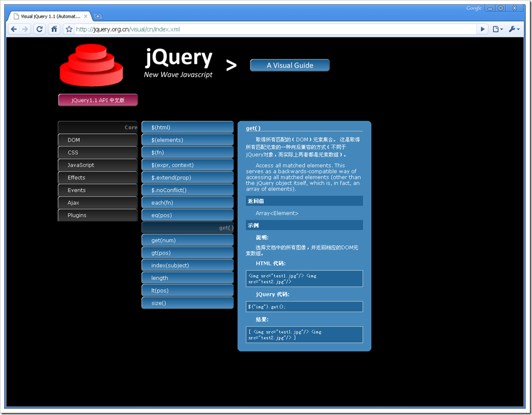The width and height of the screenshot is (532, 415).
Task: Open the $.noConflict() method entry
Action: pyautogui.click(x=188, y=190)
